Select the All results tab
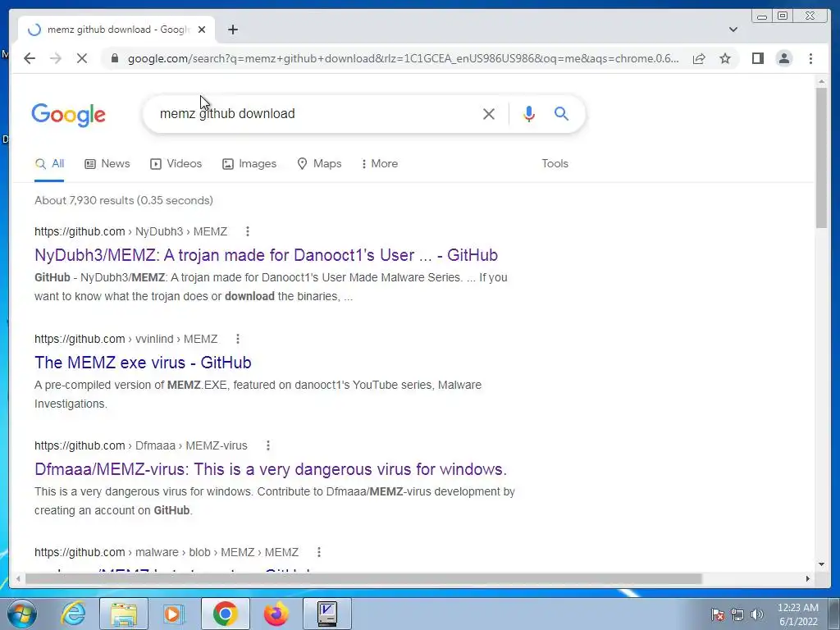The height and width of the screenshot is (630, 840). 49,164
